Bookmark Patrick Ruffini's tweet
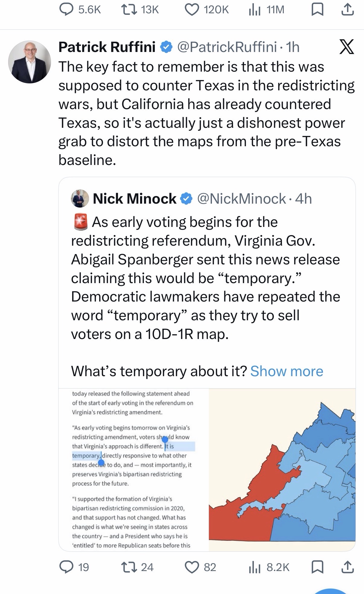The width and height of the screenshot is (364, 594). click(x=317, y=567)
